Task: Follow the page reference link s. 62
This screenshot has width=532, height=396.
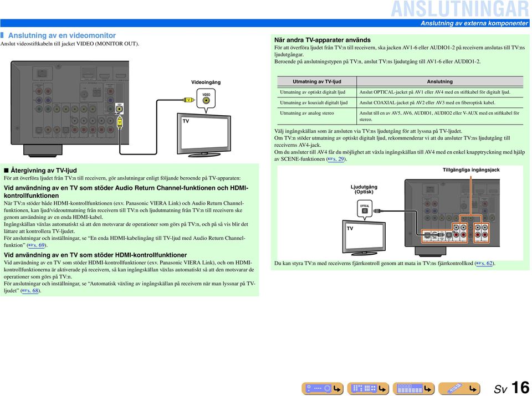Action: (x=485, y=263)
